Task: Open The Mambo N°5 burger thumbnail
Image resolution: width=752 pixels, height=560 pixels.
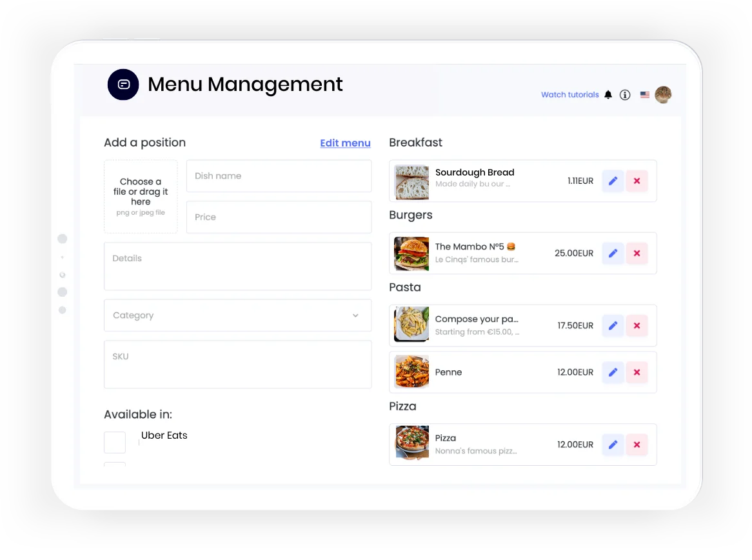Action: [x=411, y=254]
